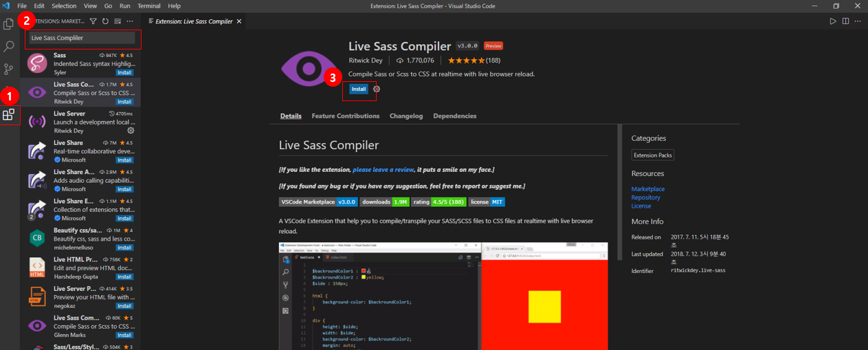Open the Edit menu
The height and width of the screenshot is (350, 868).
pyautogui.click(x=39, y=6)
